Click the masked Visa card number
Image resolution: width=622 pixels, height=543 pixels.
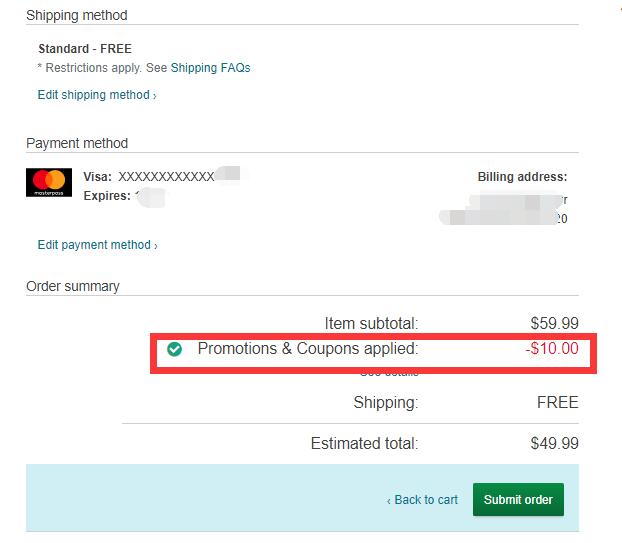[167, 177]
